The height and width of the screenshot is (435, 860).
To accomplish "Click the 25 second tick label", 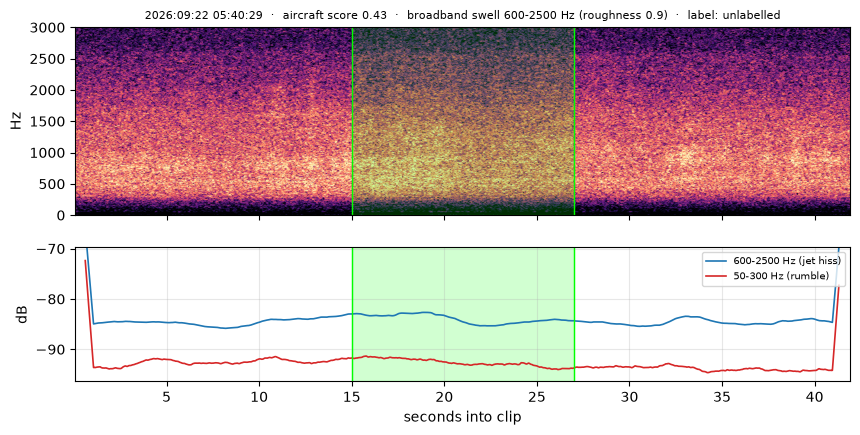I will pos(537,396).
